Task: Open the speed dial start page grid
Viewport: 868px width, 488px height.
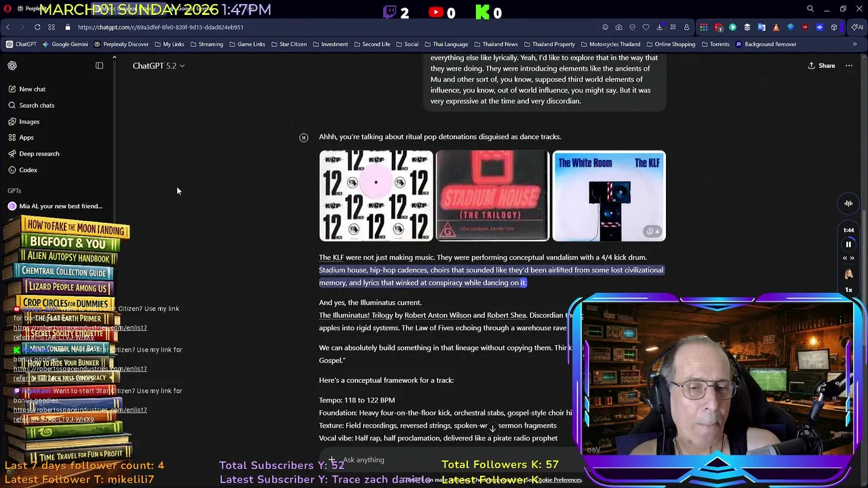Action: 52,27
